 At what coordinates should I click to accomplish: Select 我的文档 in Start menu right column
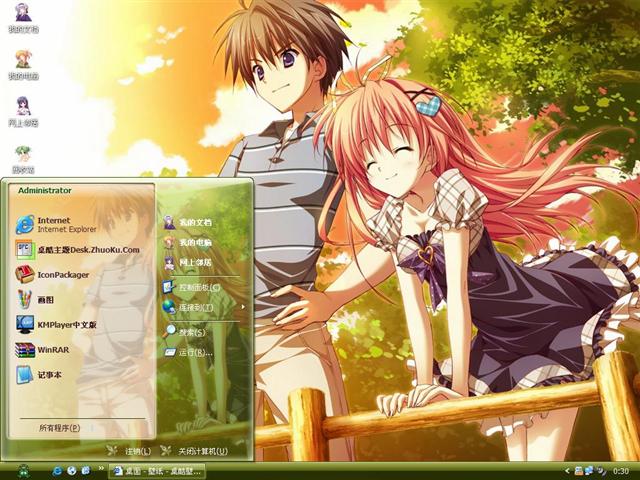click(x=188, y=222)
